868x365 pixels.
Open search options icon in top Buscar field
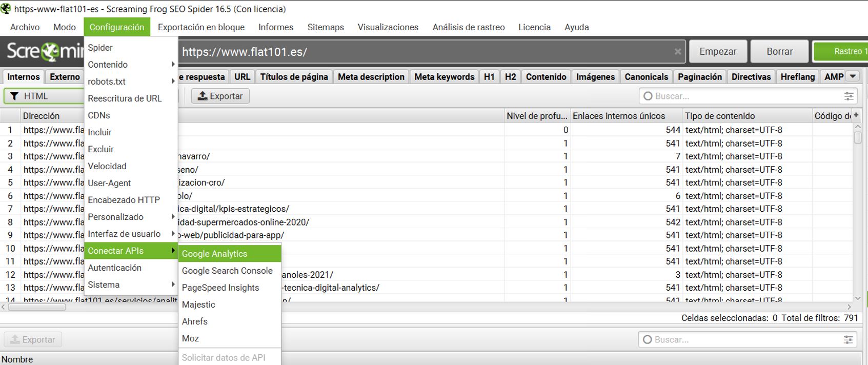pos(849,96)
